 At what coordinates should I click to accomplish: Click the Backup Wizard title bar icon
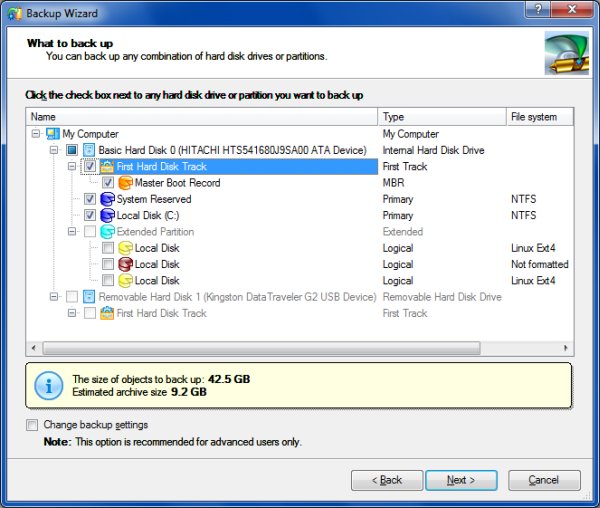coord(15,14)
